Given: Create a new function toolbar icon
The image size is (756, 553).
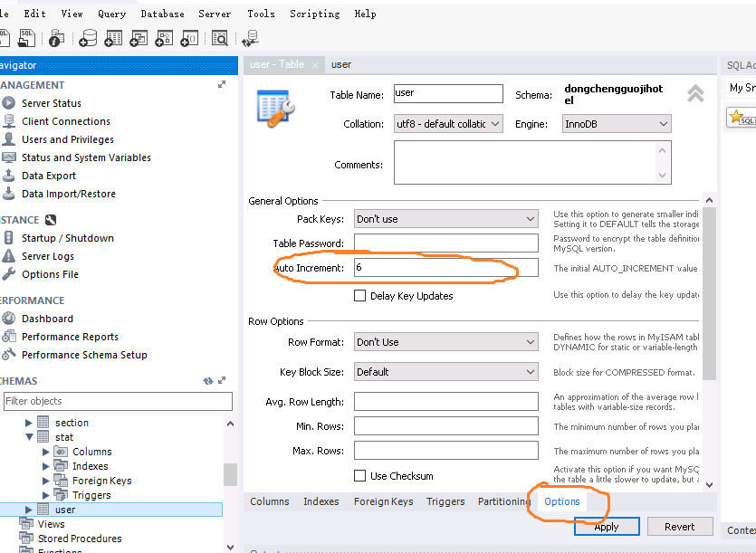Looking at the screenshot, I should tap(189, 38).
